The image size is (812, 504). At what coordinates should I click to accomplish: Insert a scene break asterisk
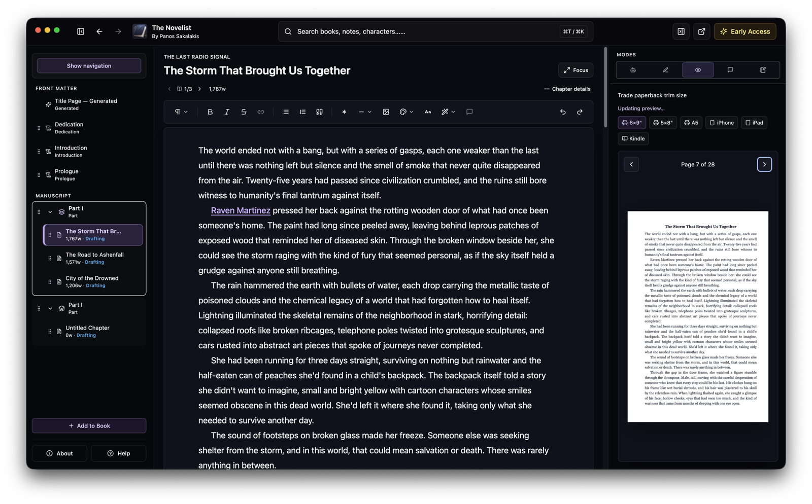[x=344, y=112]
